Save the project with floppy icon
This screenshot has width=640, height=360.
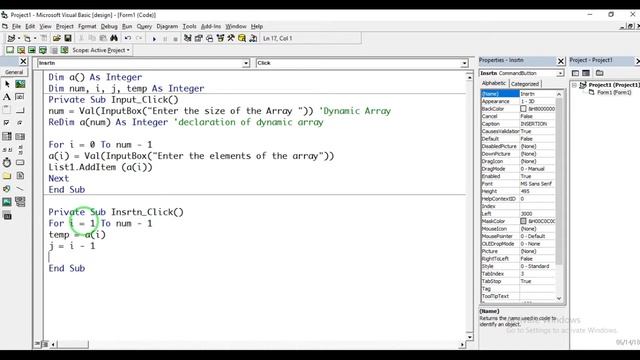click(68, 38)
